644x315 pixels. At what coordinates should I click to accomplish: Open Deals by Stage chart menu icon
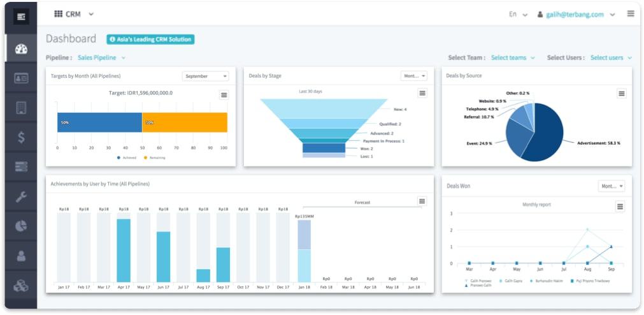pyautogui.click(x=422, y=93)
